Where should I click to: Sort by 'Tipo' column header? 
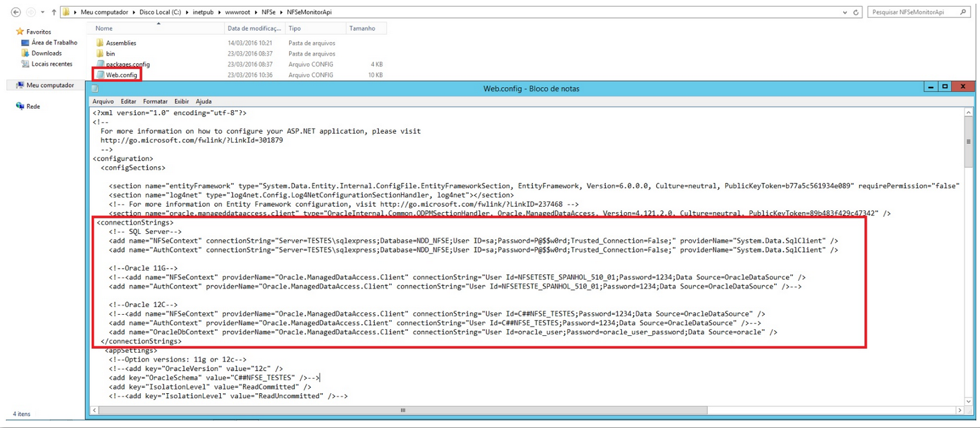[315, 28]
